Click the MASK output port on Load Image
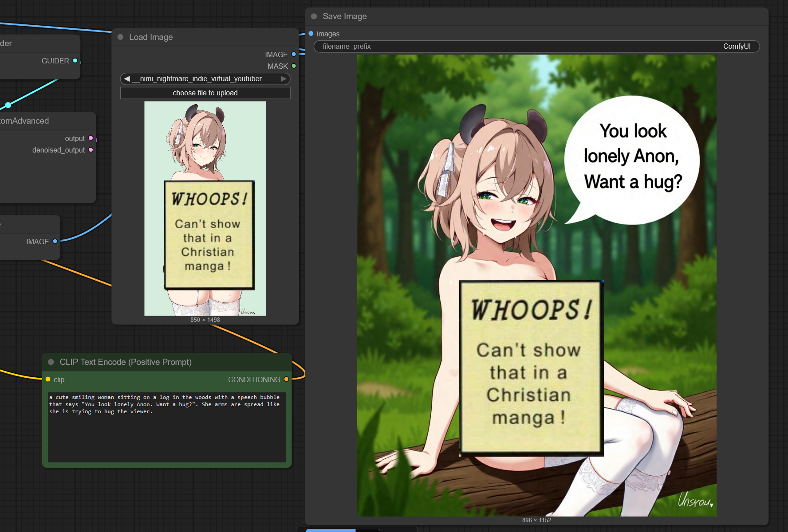This screenshot has width=788, height=532. click(294, 66)
